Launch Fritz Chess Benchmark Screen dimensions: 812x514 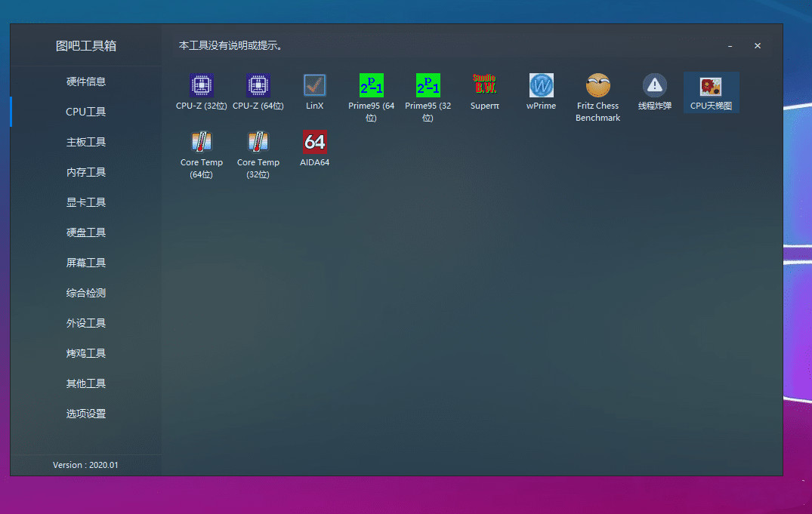coord(598,85)
